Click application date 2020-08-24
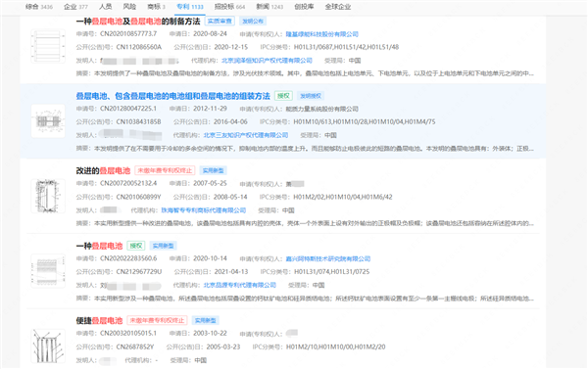Viewport: 588px width, 369px height. tap(210, 33)
